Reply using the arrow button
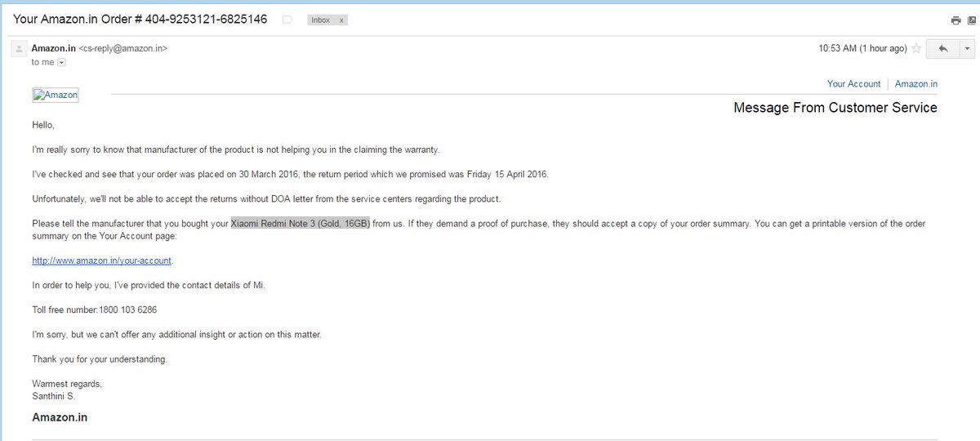Viewport: 980px width, 441px height. (x=942, y=49)
